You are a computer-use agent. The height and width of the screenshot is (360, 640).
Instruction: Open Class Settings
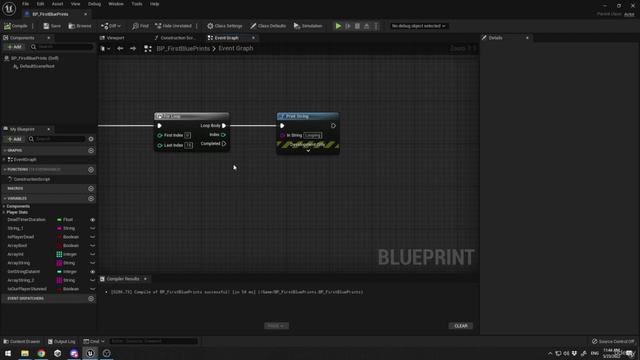point(224,26)
